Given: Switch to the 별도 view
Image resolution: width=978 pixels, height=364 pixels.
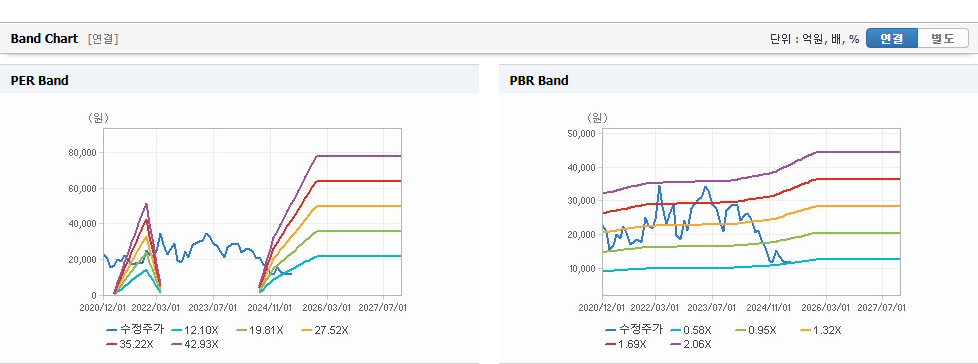Looking at the screenshot, I should [x=943, y=39].
